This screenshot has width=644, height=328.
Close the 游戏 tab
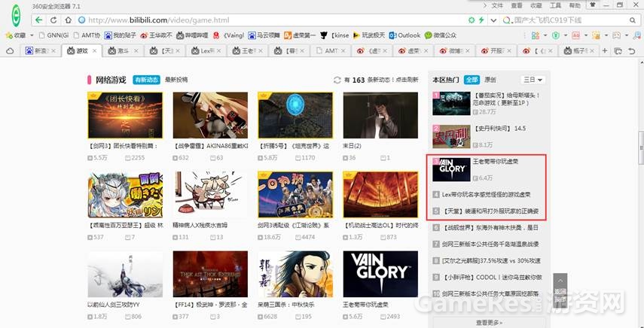click(94, 51)
